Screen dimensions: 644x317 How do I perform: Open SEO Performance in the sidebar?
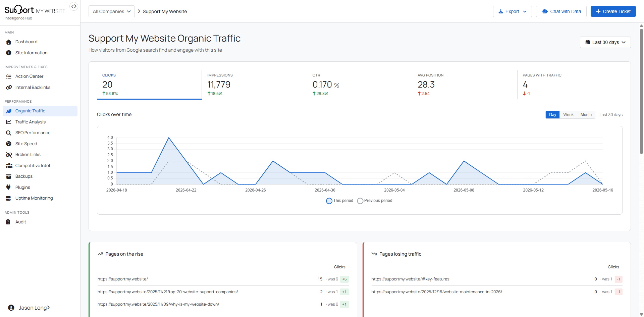click(40, 133)
